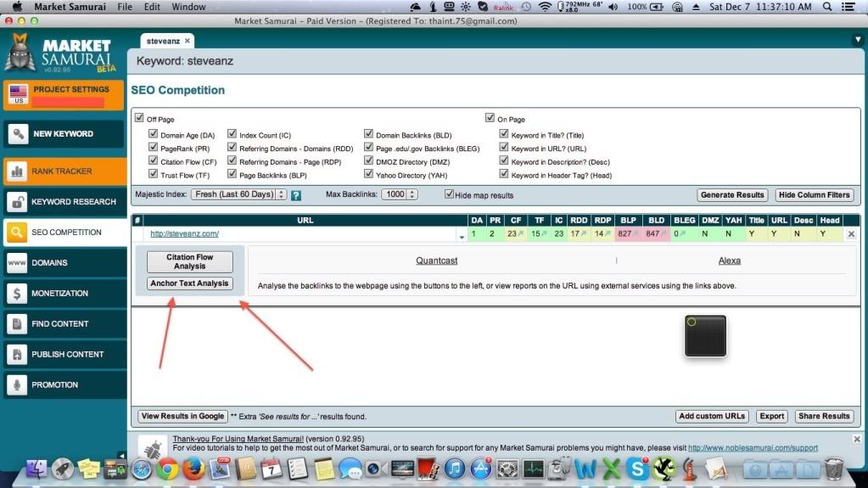This screenshot has width=868, height=488.
Task: Open Max Backlinks 1000 dropdown
Action: coord(399,194)
